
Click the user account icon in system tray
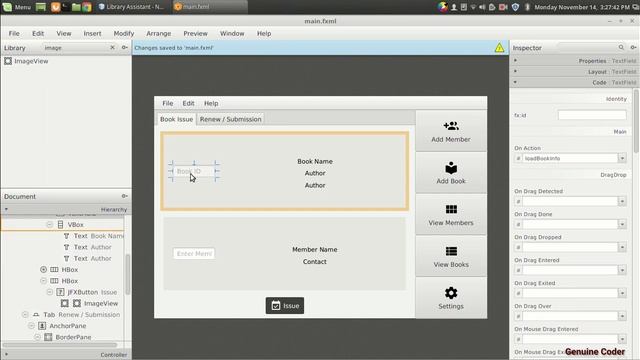[x=454, y=7]
